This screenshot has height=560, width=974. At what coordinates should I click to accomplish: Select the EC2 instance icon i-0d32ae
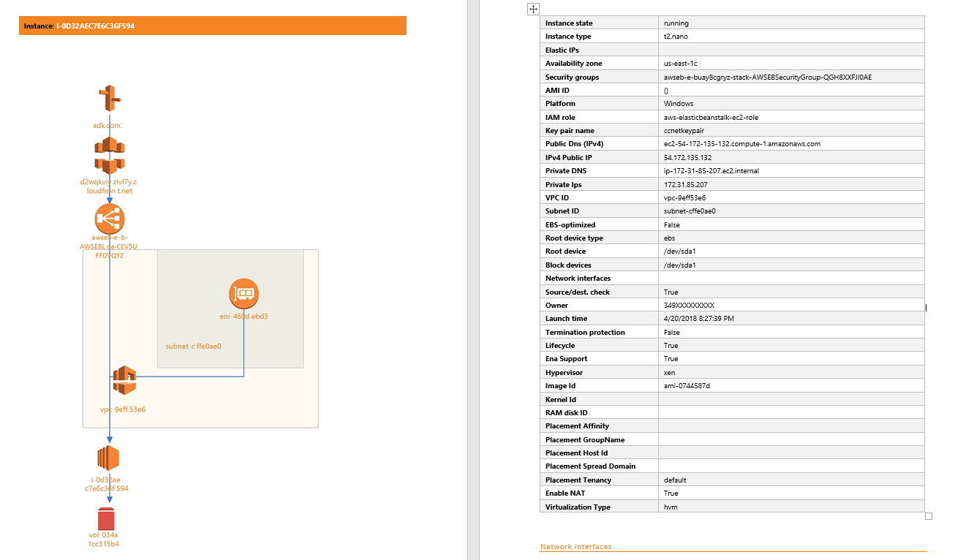pyautogui.click(x=108, y=458)
